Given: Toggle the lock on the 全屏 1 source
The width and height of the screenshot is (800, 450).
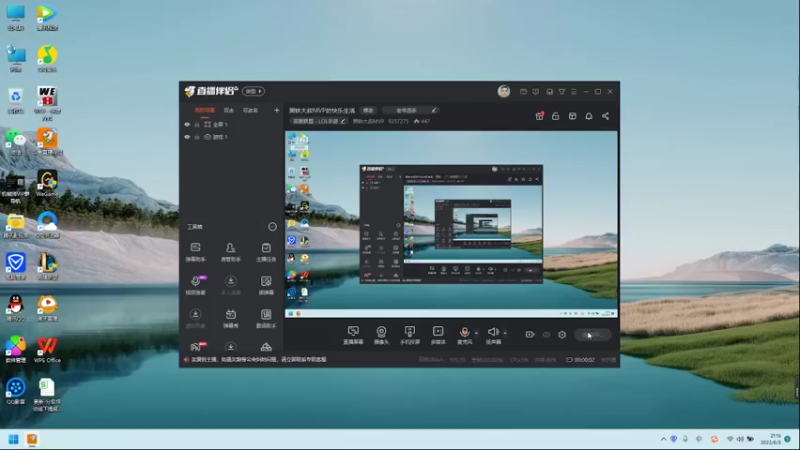Looking at the screenshot, I should tap(197, 124).
